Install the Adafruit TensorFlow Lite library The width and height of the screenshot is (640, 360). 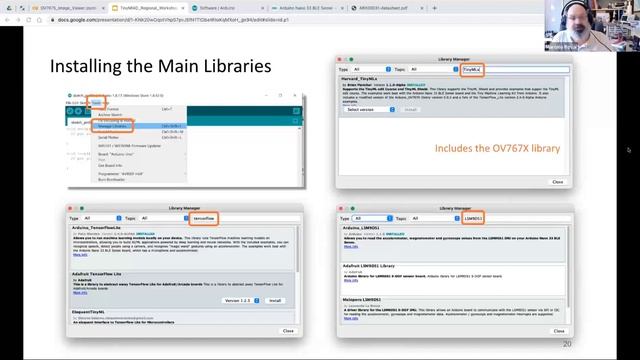coord(275,301)
